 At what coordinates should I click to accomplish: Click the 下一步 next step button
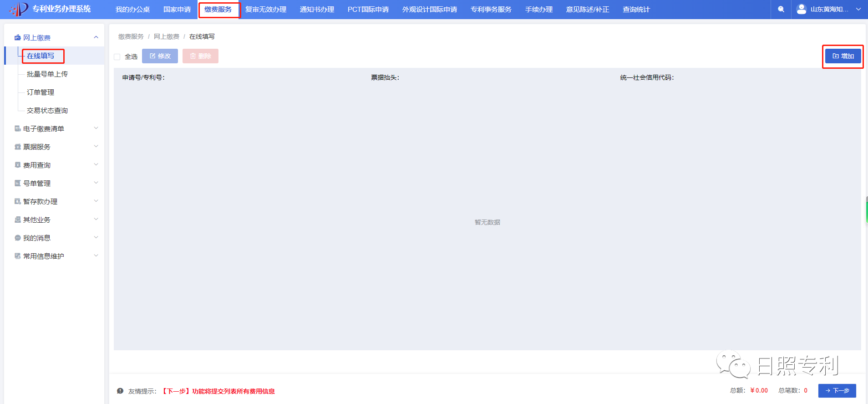tap(837, 391)
